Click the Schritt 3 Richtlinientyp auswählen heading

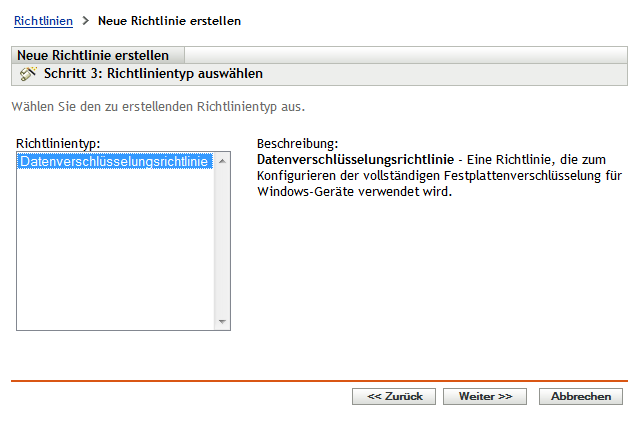click(x=153, y=74)
